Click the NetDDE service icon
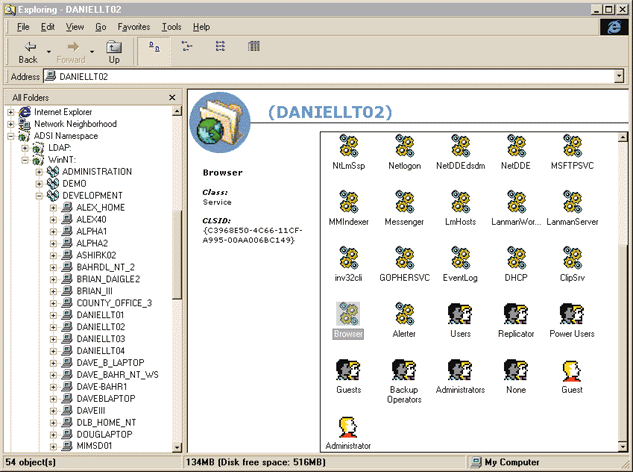The image size is (633, 472). 516,146
